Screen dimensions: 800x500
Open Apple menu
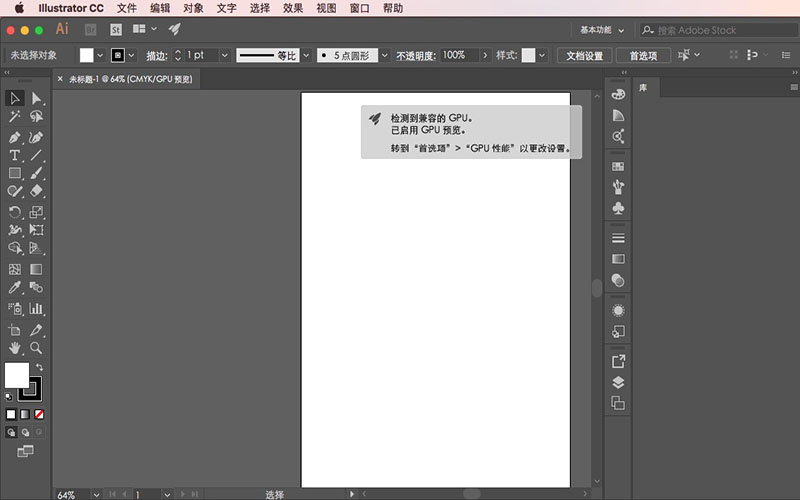point(19,8)
